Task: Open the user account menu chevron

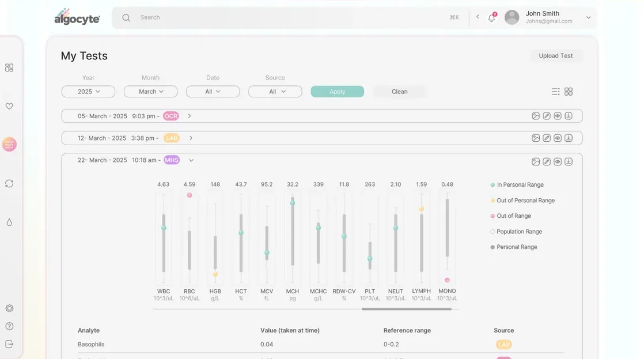Action: (588, 18)
